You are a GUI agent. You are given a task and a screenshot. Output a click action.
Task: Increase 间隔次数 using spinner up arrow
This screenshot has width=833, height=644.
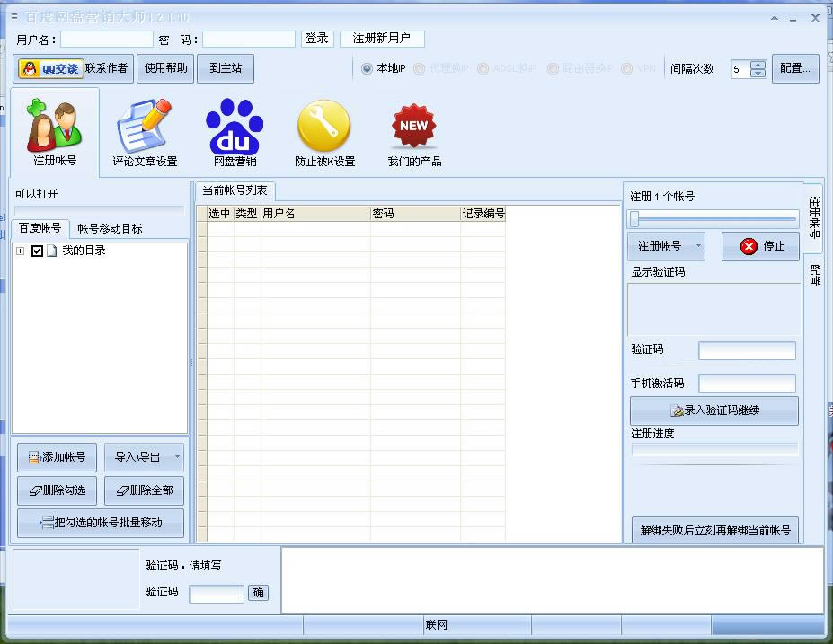click(758, 65)
